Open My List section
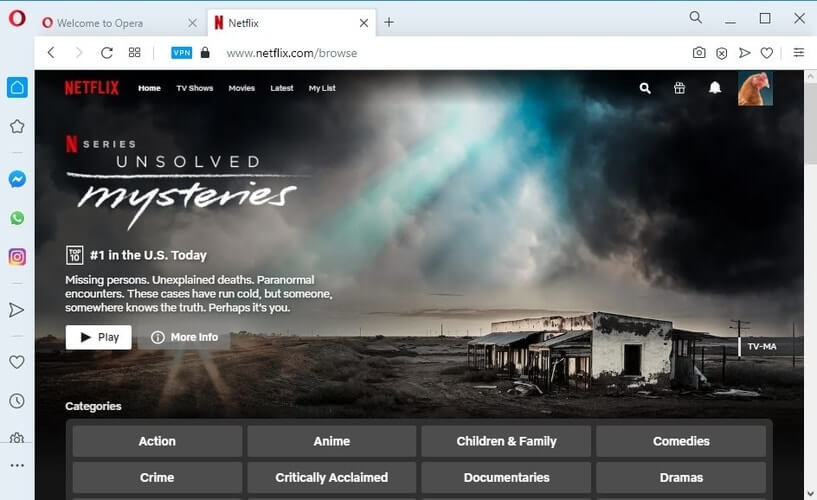The width and height of the screenshot is (817, 500). pyautogui.click(x=321, y=88)
